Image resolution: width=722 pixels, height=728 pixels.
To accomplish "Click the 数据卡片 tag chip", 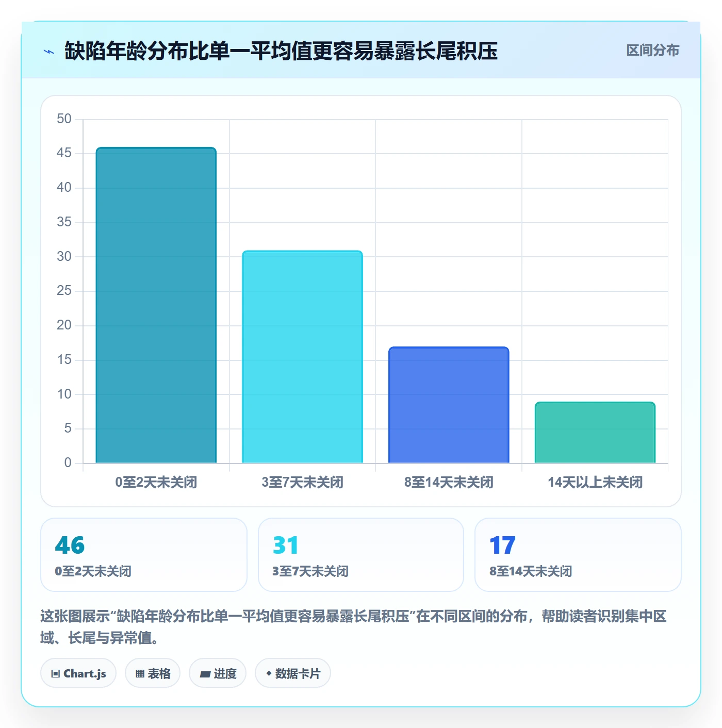I will click(293, 673).
